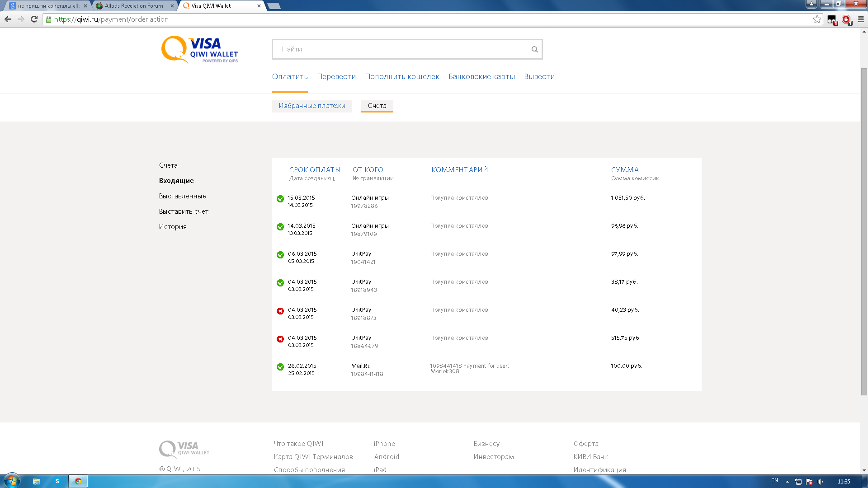
Task: Open footer link Что такое QIWI
Action: tap(298, 444)
